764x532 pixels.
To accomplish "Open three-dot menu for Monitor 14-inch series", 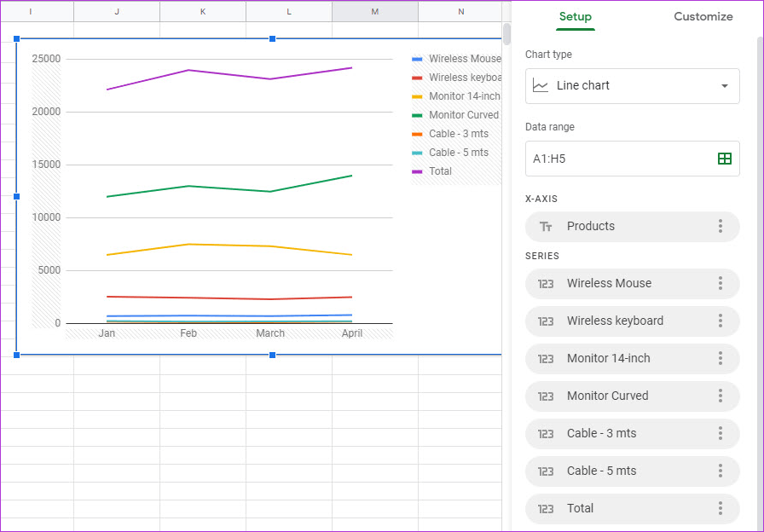I will click(721, 358).
